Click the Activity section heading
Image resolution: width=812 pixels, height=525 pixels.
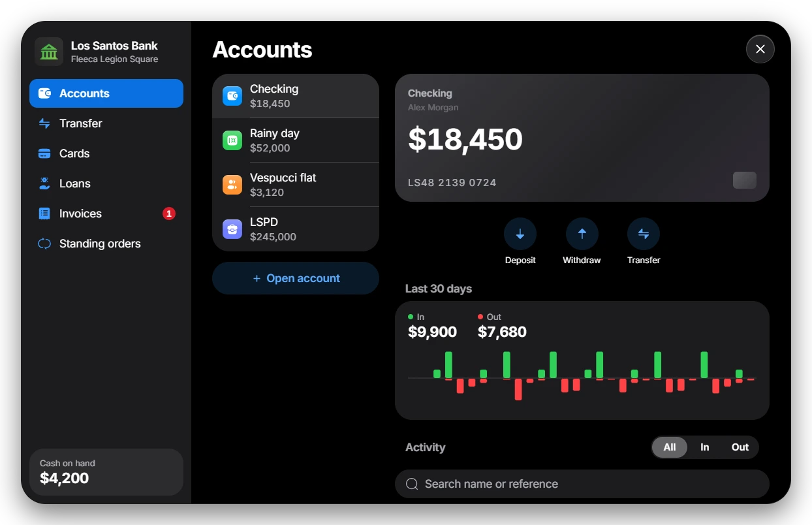[426, 447]
